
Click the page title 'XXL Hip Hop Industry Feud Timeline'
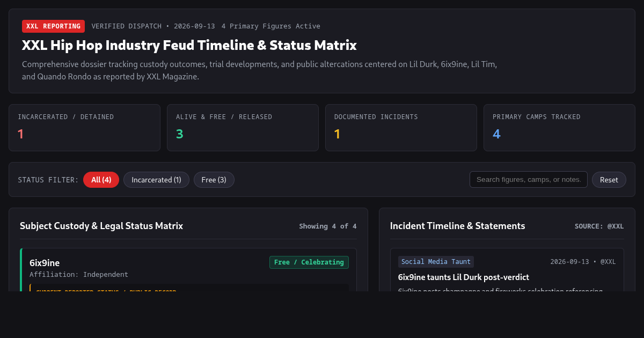(x=189, y=45)
